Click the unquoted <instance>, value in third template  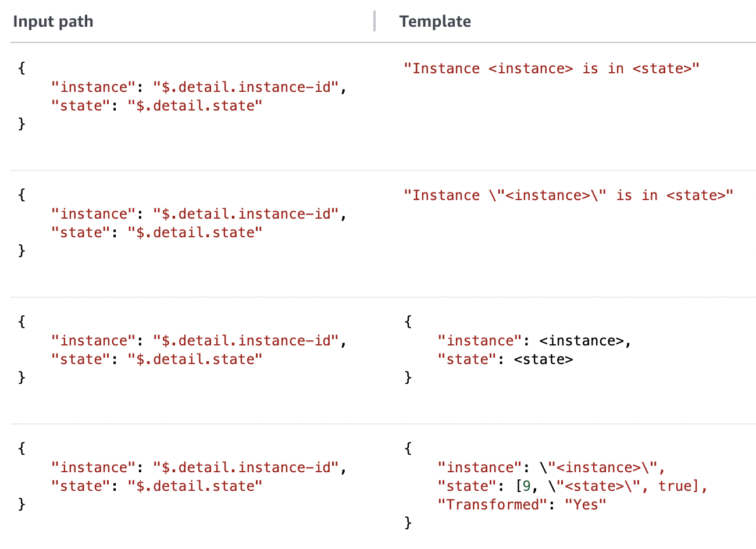coord(585,341)
